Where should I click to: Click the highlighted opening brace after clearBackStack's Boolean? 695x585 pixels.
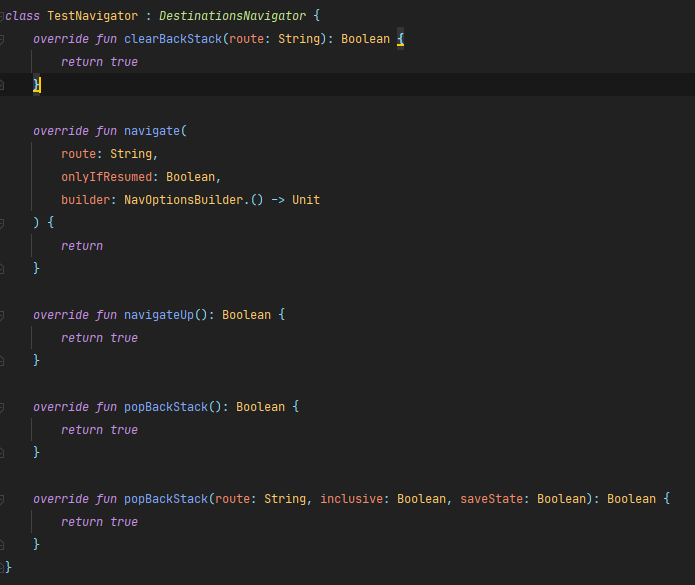[x=400, y=39]
